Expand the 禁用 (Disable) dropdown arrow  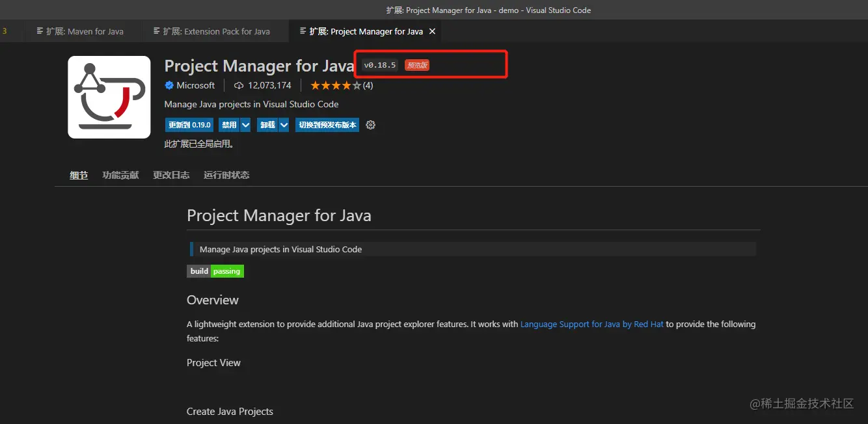(x=245, y=125)
